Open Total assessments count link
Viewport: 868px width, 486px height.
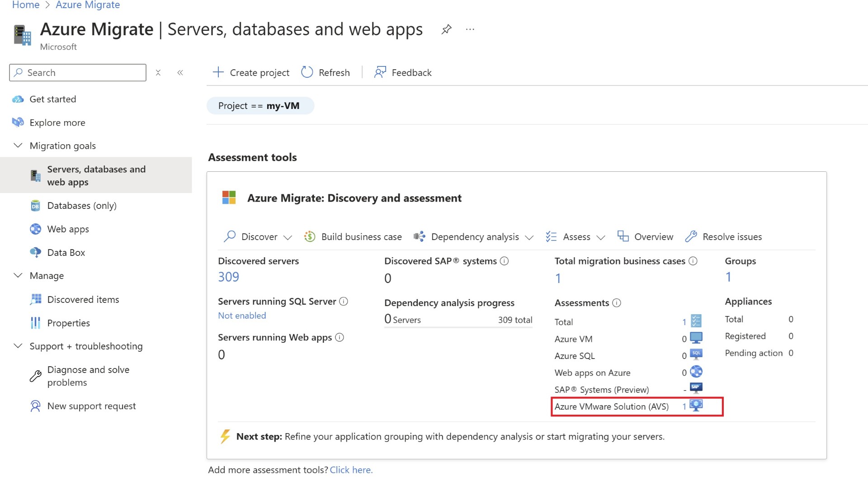click(x=684, y=322)
